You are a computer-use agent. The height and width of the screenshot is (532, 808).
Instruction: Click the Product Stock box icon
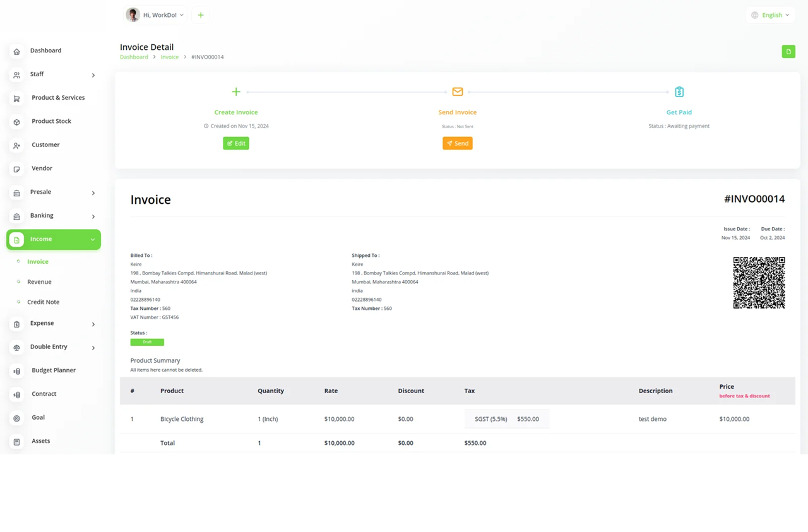(x=17, y=122)
